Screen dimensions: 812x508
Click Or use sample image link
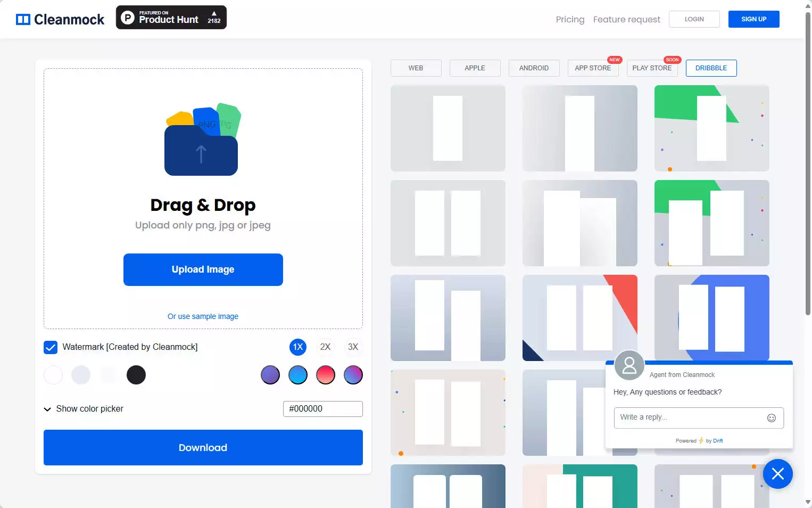(x=203, y=316)
